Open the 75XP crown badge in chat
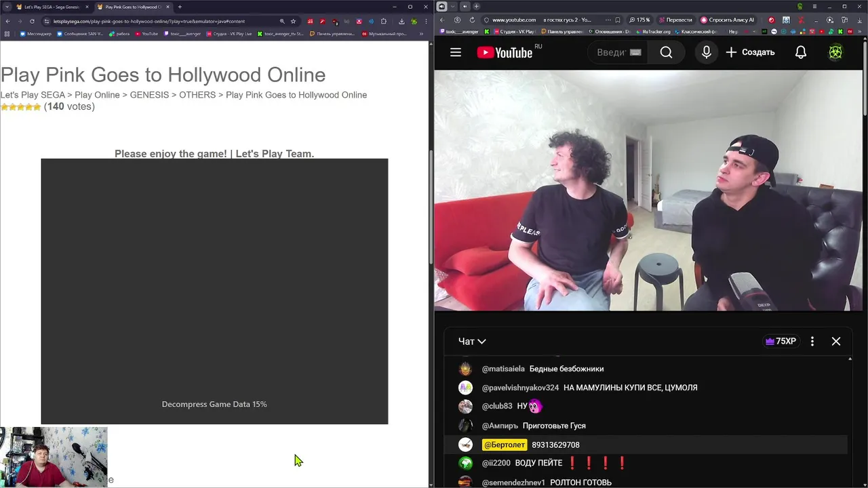The width and height of the screenshot is (868, 488). [781, 342]
